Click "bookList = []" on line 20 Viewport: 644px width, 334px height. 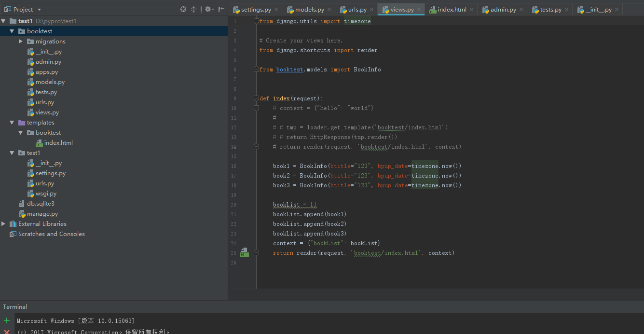pyautogui.click(x=295, y=205)
